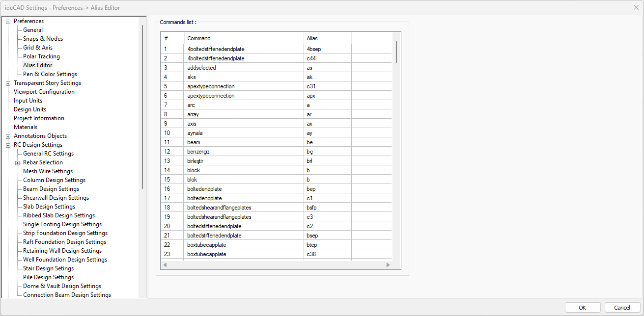Select Ribbed Slab Design Settings
Screen dimensions: 644x316
(x=59, y=215)
